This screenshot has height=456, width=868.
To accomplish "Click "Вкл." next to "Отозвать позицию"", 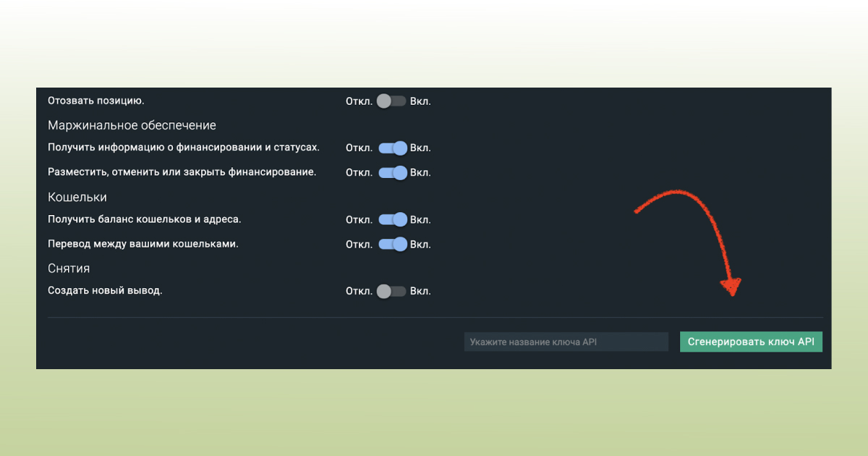I will [422, 101].
